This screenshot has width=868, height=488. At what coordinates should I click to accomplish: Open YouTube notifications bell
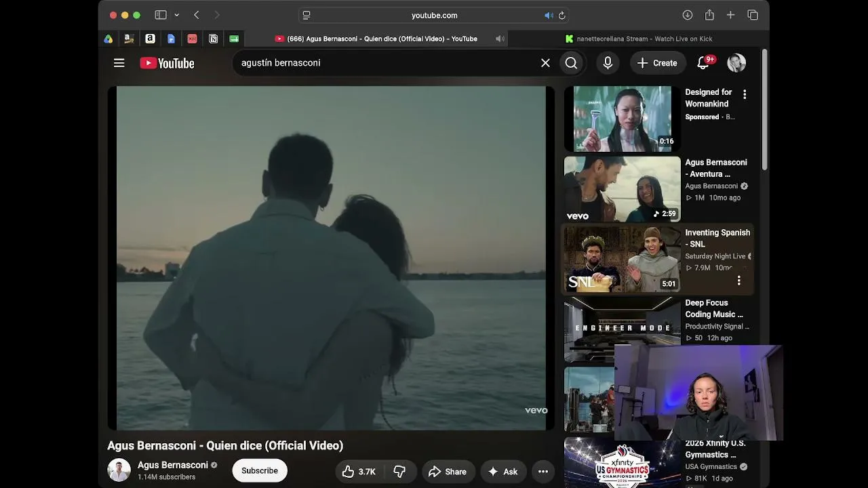pos(704,63)
